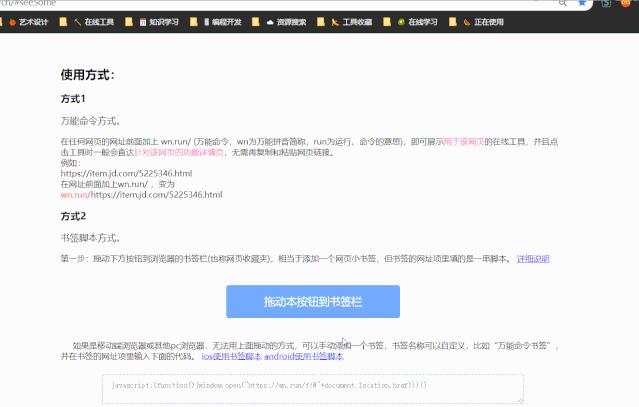Click the pink 针对该网页的功能详情页 text

pyautogui.click(x=179, y=152)
